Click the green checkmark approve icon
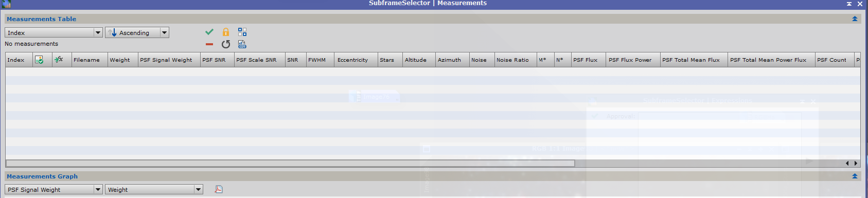The image size is (868, 198). pyautogui.click(x=209, y=32)
